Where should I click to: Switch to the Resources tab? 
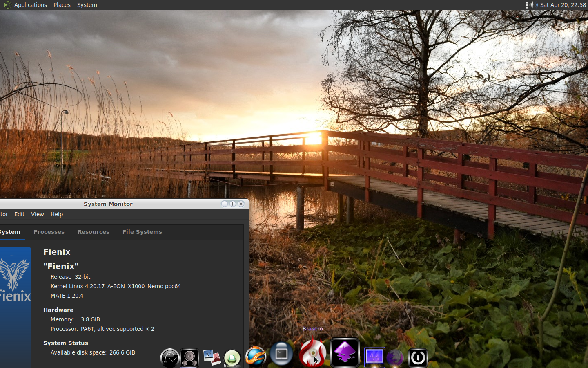[x=94, y=232]
